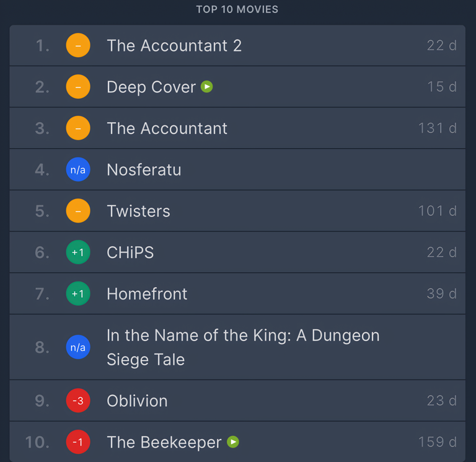Click the green +1 badge beside Homefront
Screen dimensions: 476x462
point(78,294)
